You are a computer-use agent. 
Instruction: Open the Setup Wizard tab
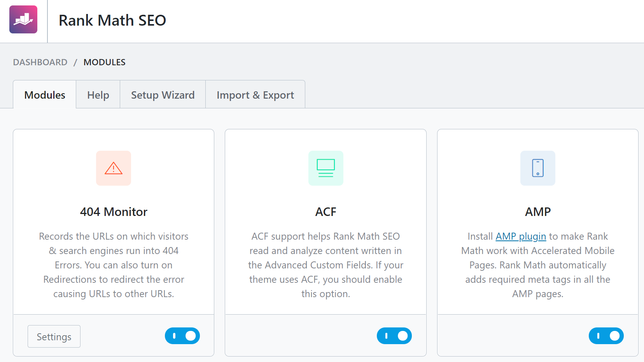pos(163,94)
